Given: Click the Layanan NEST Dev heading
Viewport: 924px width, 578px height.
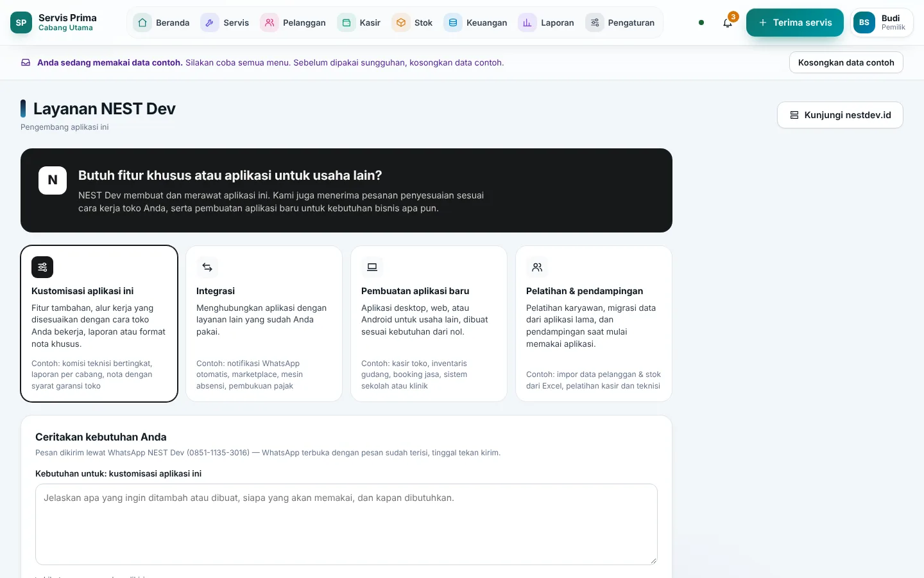Looking at the screenshot, I should [x=105, y=109].
